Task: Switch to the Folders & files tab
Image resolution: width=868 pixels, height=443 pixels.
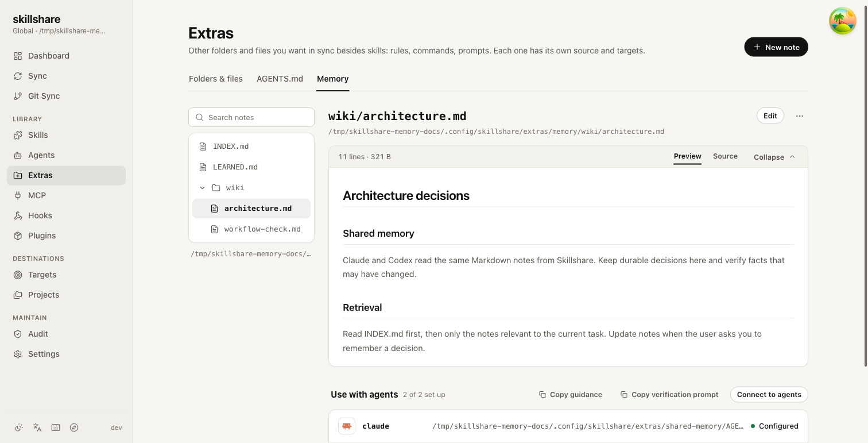Action: (x=216, y=79)
